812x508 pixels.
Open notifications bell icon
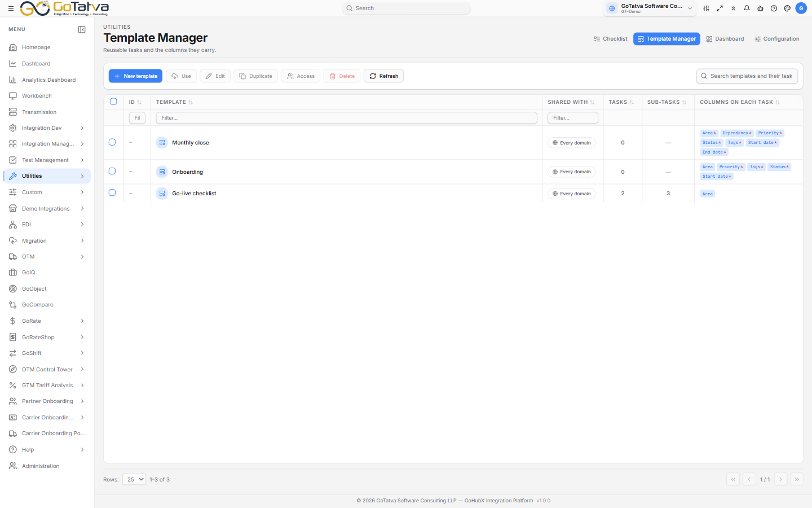coord(747,8)
